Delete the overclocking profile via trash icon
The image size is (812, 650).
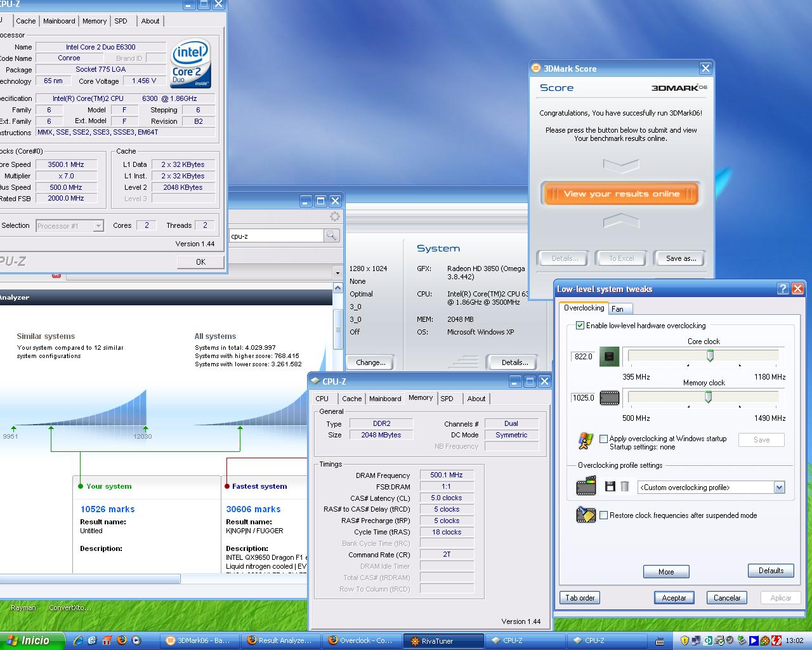625,487
